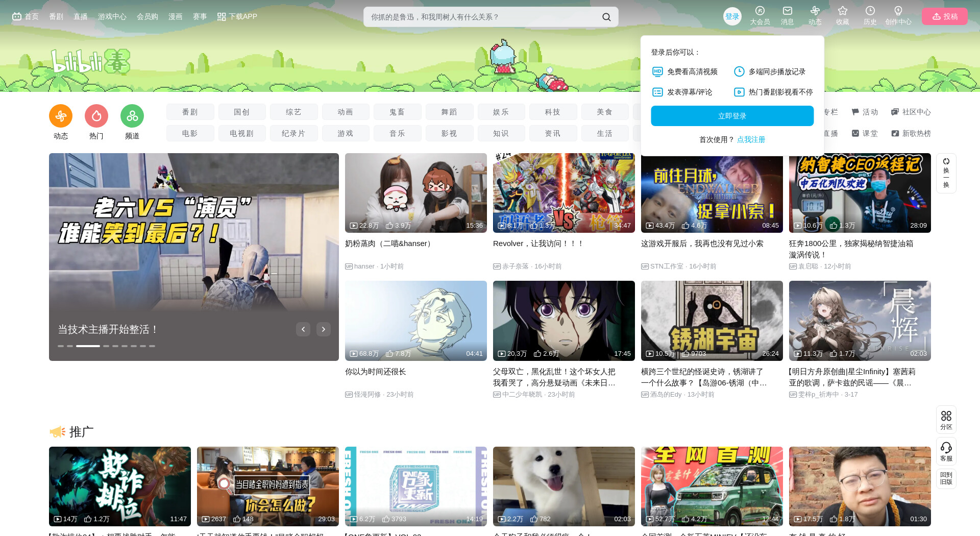Screen dimensions: 980x536
Task: Open the 番剧 header menu item
Action: coord(56,16)
